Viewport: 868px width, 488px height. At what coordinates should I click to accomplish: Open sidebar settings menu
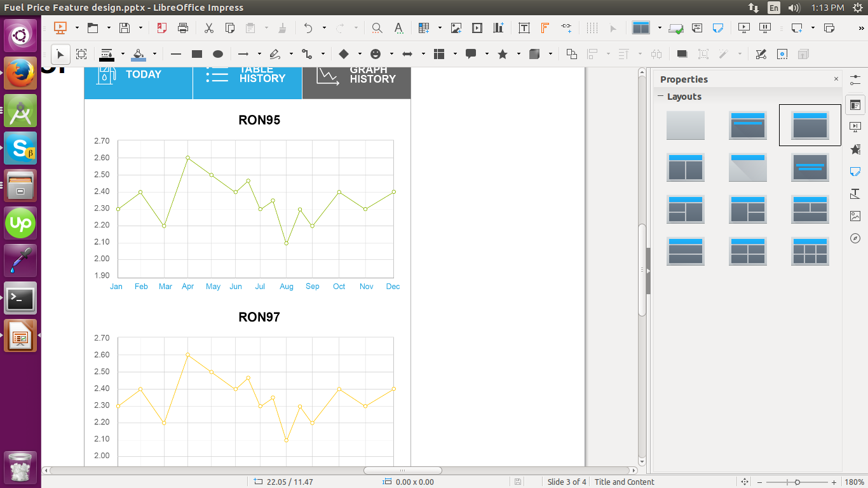[x=855, y=79]
